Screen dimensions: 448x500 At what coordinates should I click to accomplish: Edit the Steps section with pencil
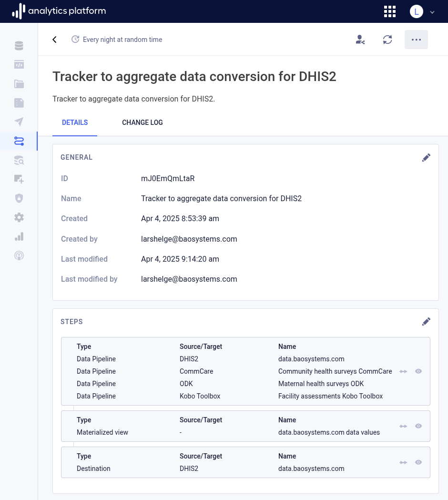tap(426, 321)
